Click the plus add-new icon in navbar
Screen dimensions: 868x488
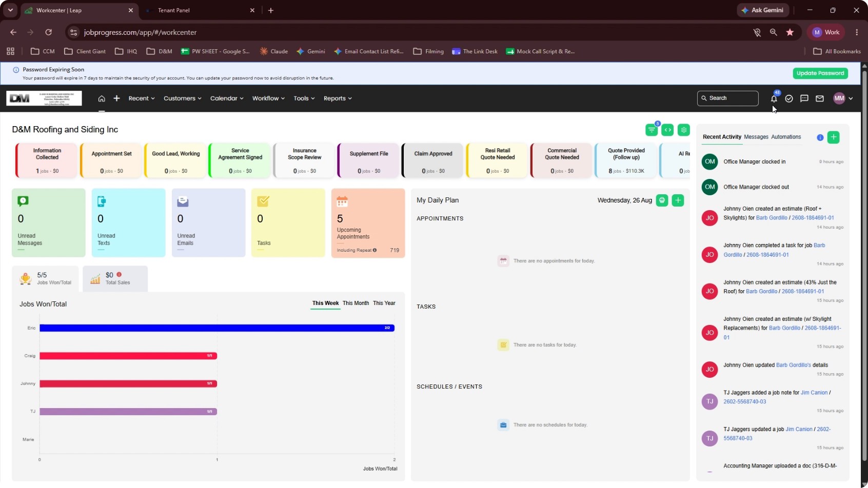coord(116,98)
